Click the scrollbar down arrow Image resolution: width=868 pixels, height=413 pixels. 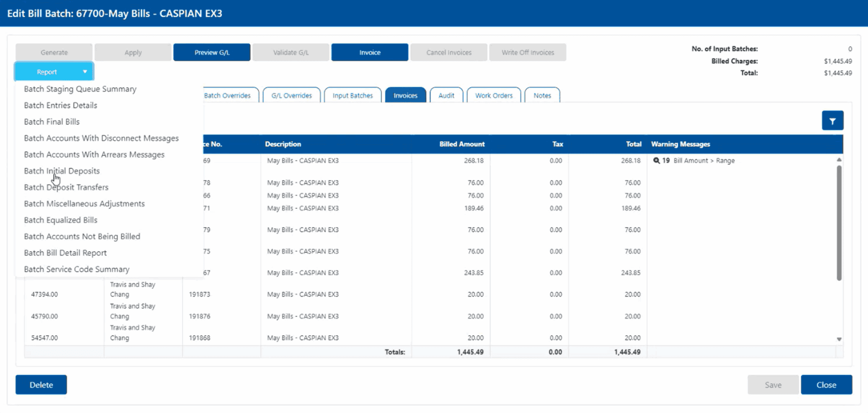tap(839, 339)
